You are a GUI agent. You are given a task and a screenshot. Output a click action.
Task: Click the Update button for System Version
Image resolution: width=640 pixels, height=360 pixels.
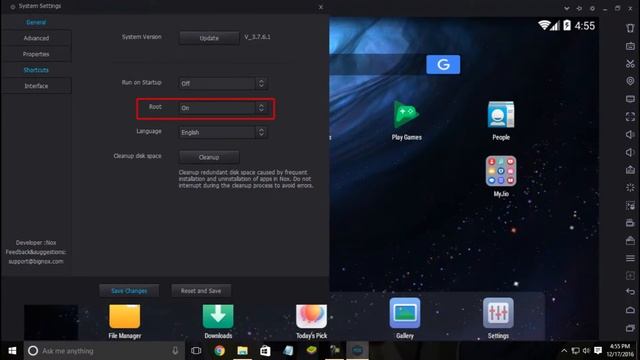209,38
